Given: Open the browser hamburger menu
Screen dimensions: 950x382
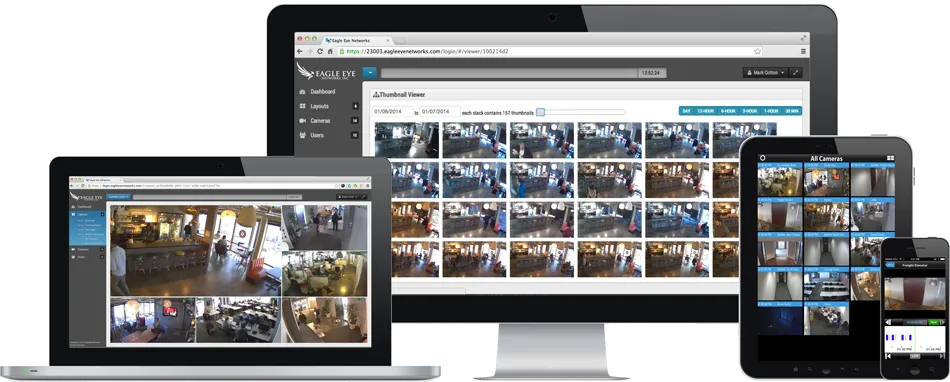Looking at the screenshot, I should (803, 51).
